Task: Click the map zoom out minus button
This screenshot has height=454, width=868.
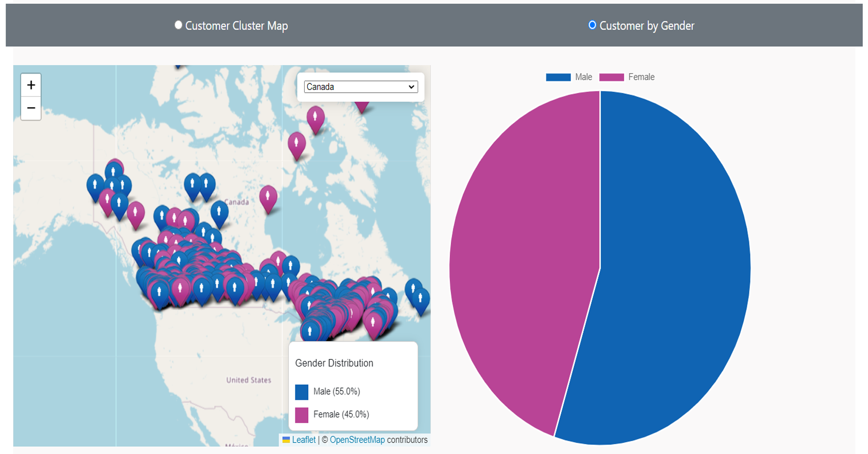Action: (x=31, y=108)
